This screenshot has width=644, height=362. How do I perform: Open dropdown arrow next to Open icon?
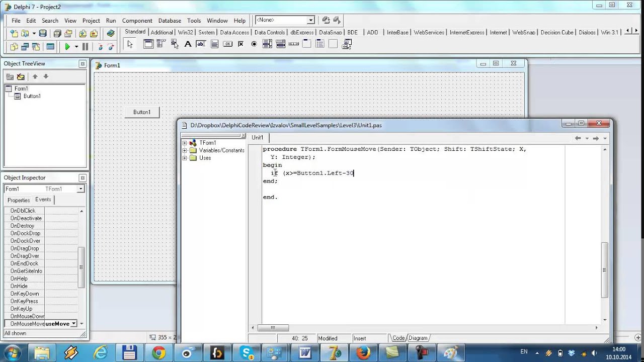[33, 34]
